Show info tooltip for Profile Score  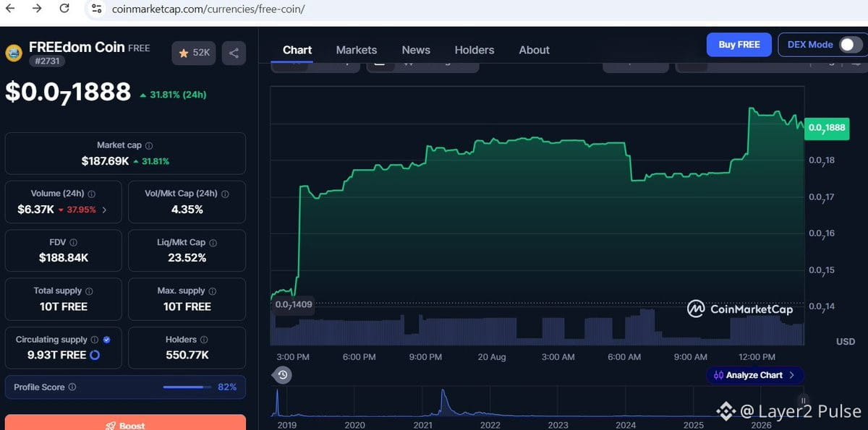72,387
